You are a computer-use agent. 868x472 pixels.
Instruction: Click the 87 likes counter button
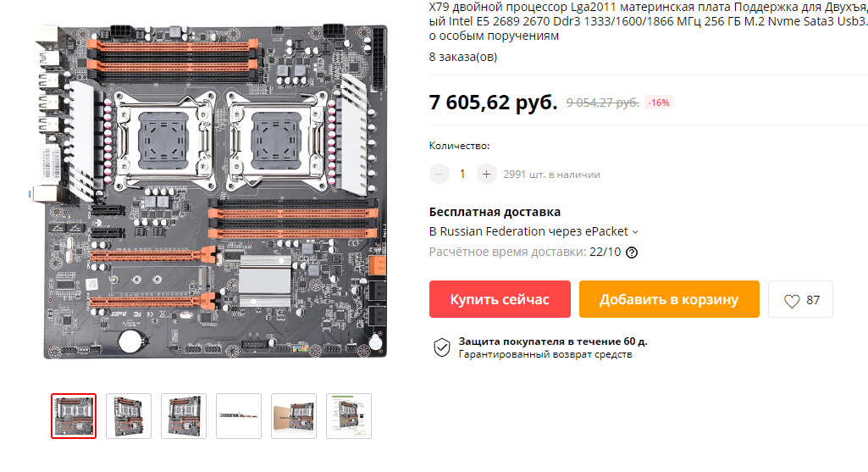click(800, 299)
